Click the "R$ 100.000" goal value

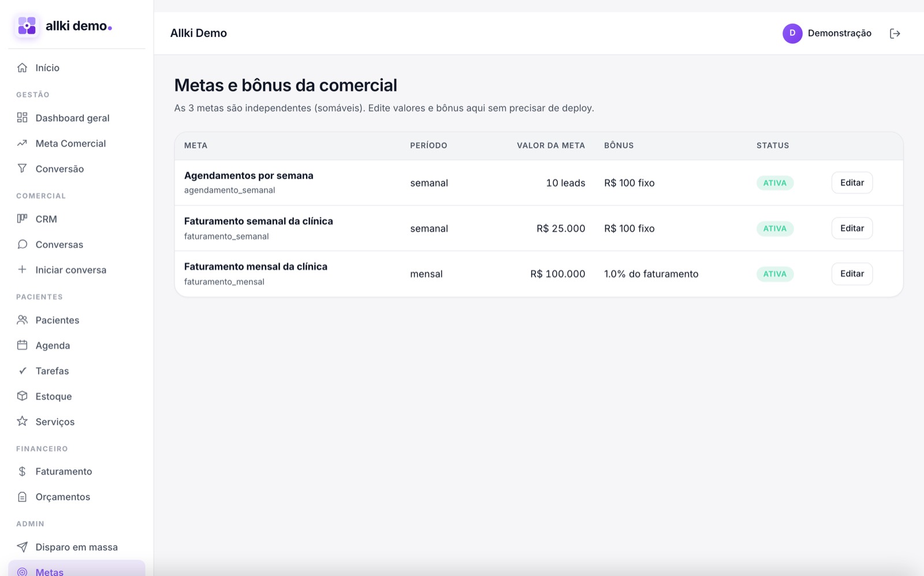tap(558, 274)
